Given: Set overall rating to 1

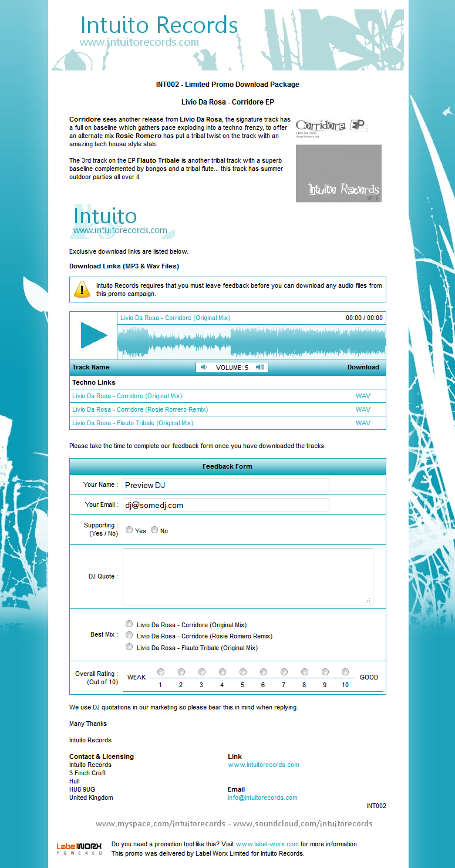Looking at the screenshot, I should point(161,672).
